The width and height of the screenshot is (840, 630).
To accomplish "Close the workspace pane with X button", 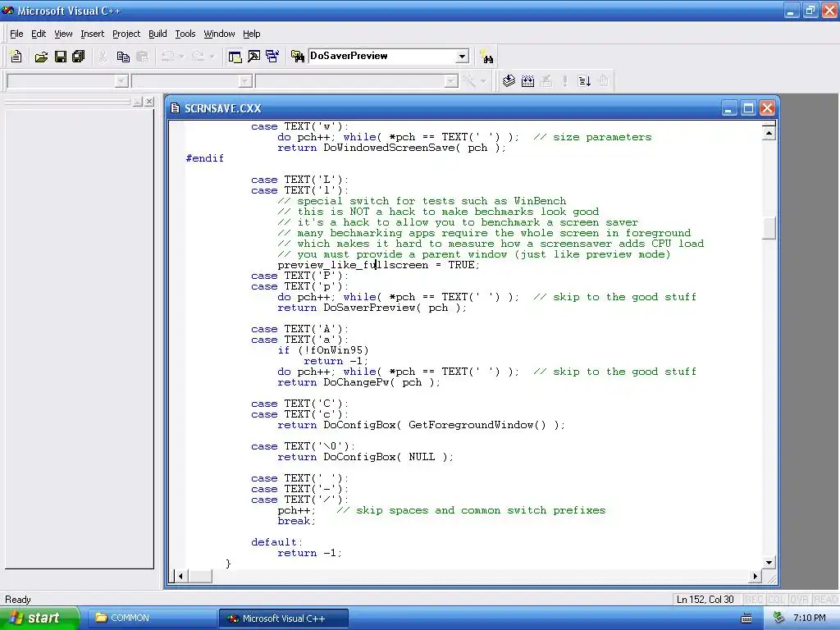I will [x=149, y=101].
